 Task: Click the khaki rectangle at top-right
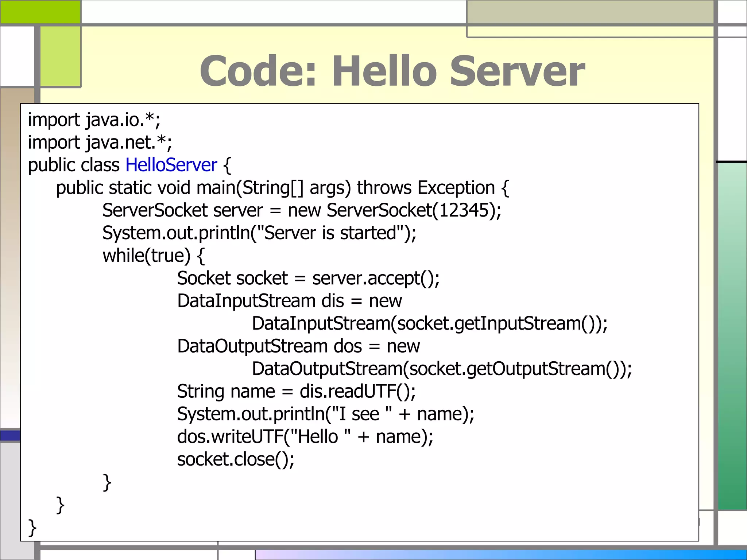coord(590,12)
